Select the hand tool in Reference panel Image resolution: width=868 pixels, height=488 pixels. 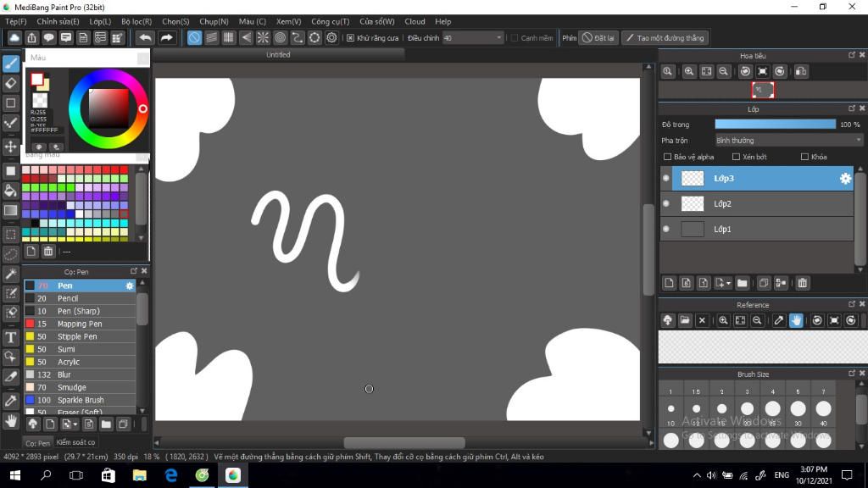796,320
